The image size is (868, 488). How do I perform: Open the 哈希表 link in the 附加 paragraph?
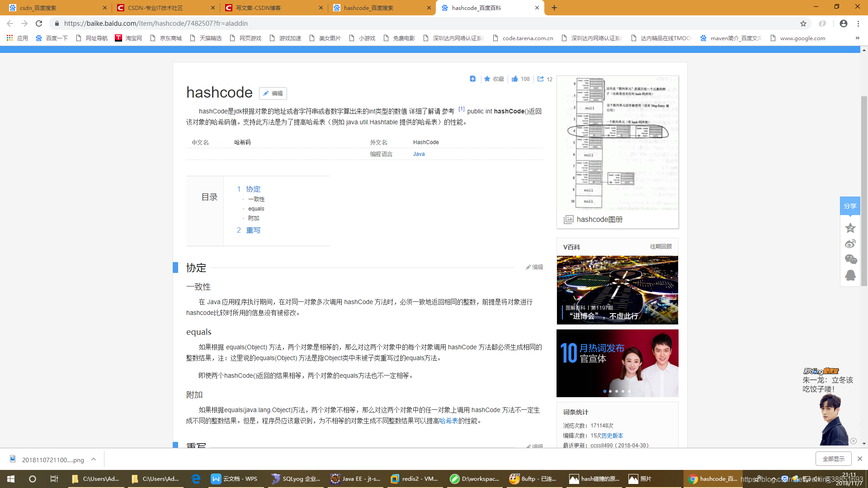coord(448,421)
